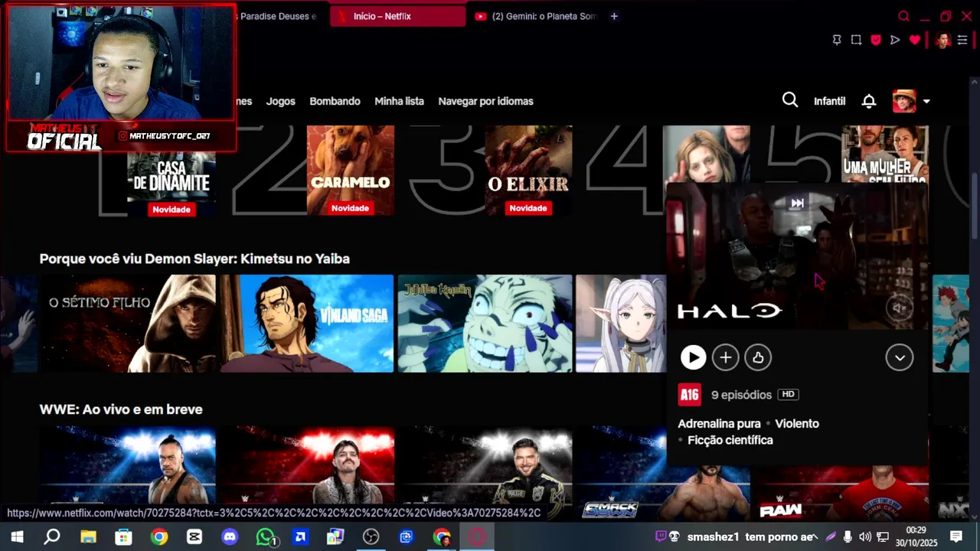Open Windows notification center
This screenshot has width=980, height=551.
956,536
